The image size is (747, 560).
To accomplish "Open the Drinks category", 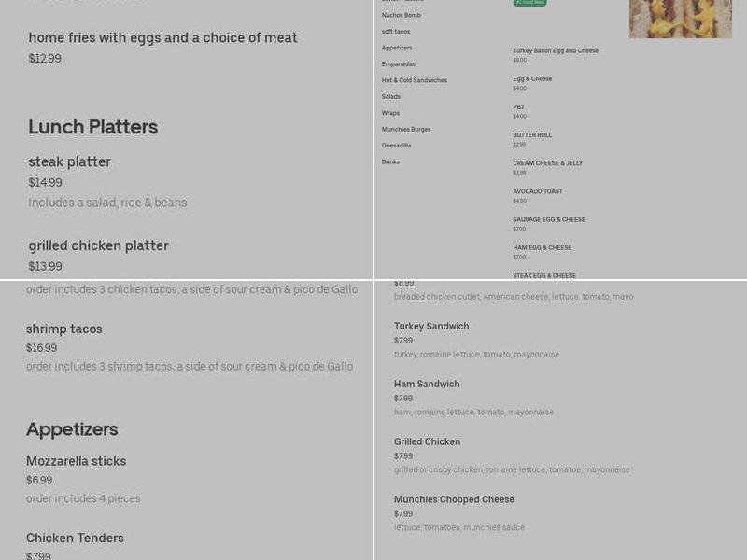I will [x=390, y=161].
